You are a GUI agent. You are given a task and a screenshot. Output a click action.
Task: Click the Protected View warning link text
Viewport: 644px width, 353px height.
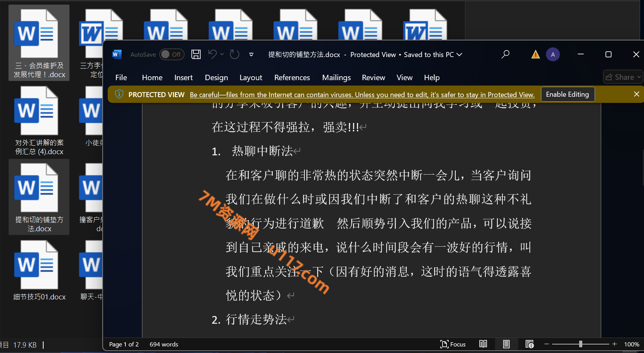pyautogui.click(x=362, y=95)
